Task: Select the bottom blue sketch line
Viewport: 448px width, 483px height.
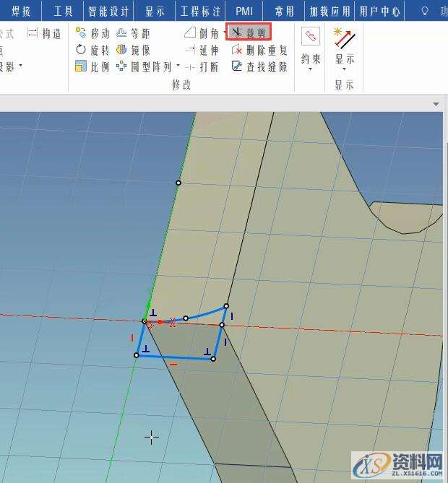Action: [175, 357]
